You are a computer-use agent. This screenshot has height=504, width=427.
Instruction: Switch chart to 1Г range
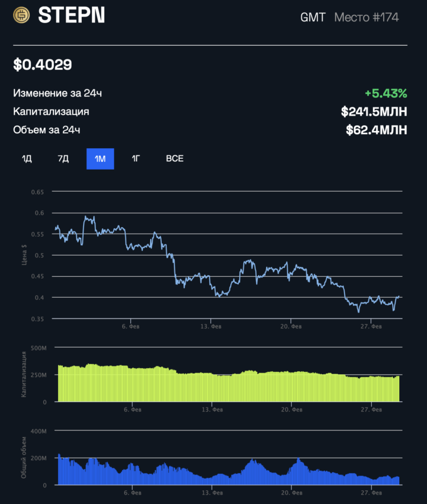136,158
